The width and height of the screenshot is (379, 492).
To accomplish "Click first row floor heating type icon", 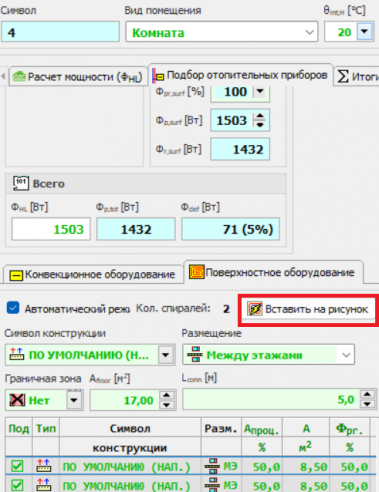I will [x=44, y=466].
